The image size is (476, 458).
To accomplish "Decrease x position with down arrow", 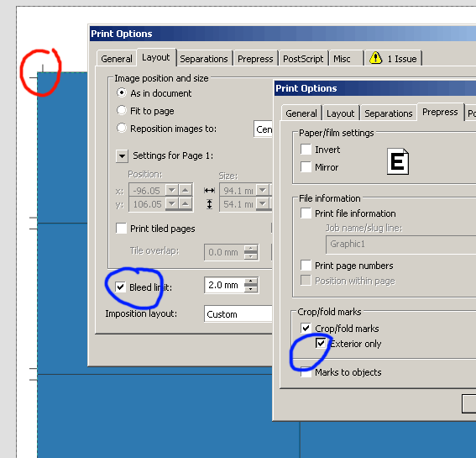I will click(x=172, y=190).
